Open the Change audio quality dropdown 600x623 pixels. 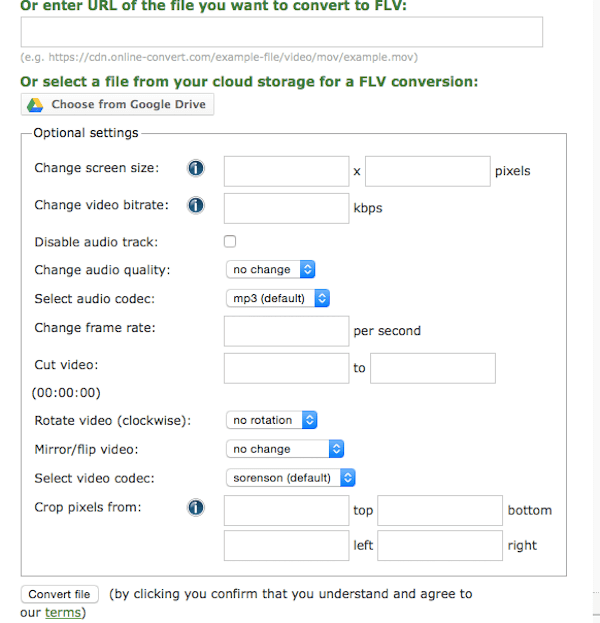click(271, 269)
